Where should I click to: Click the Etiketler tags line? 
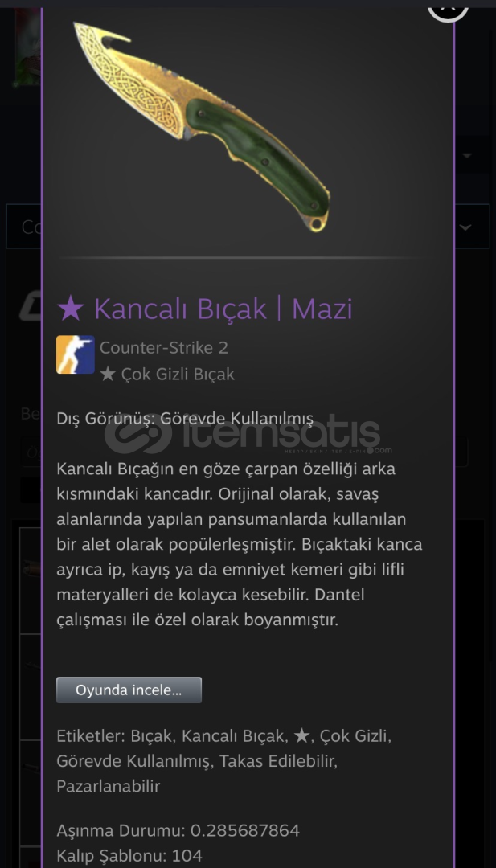224,761
